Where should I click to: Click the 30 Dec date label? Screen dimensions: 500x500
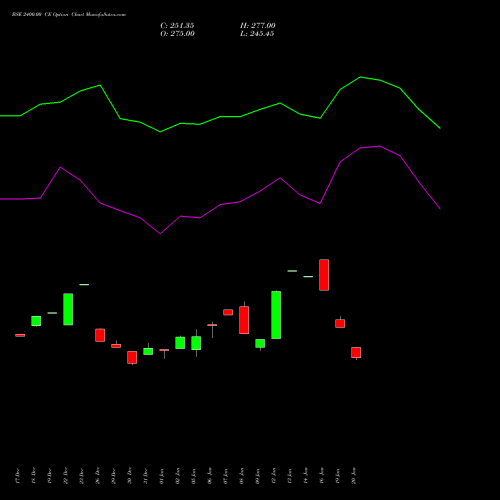click(x=129, y=476)
